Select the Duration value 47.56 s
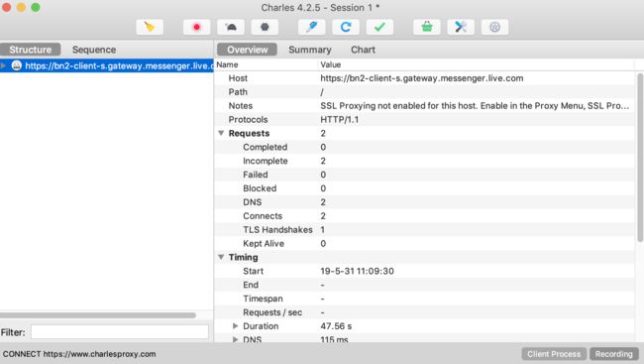This screenshot has width=644, height=364. tap(336, 326)
